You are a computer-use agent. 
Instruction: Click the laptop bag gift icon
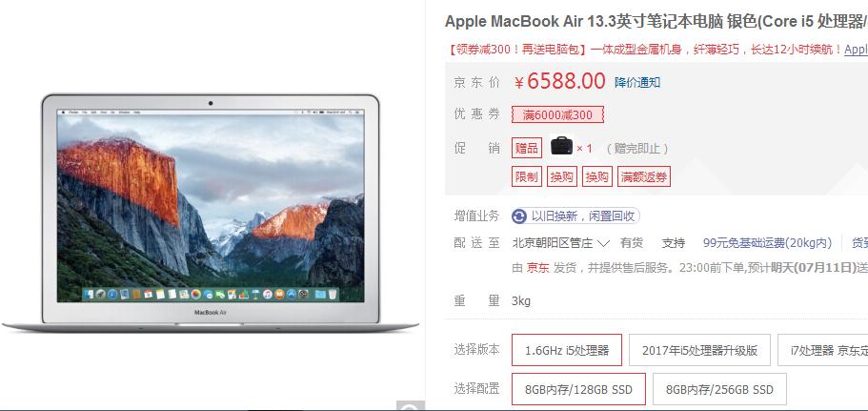[x=562, y=147]
